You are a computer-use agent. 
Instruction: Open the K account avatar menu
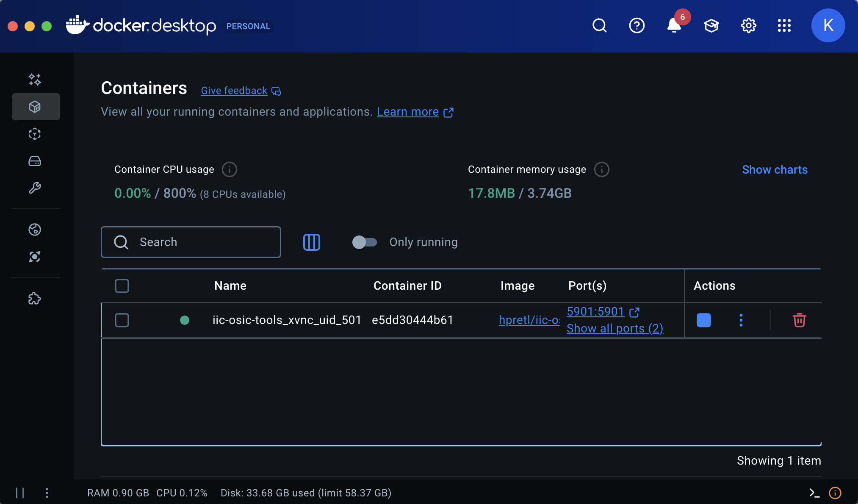828,26
